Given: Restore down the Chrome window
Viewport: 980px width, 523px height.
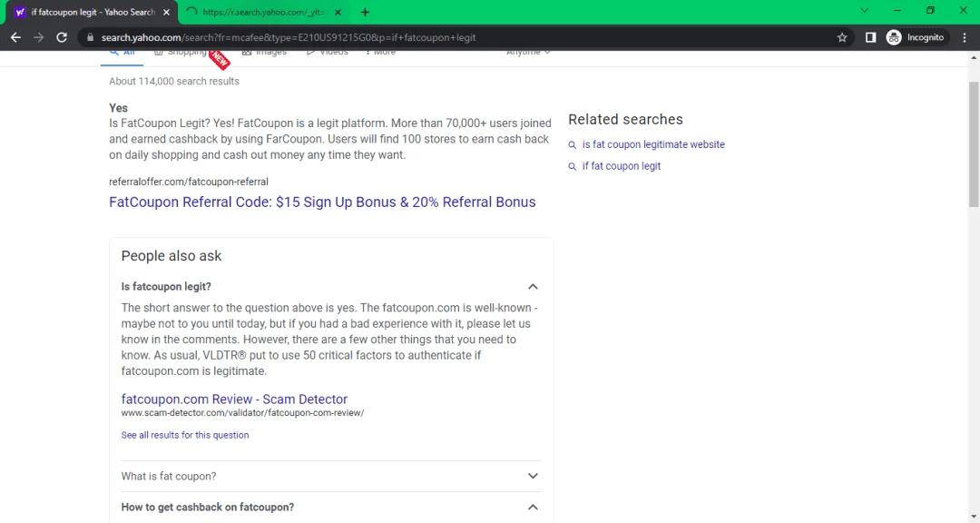Looking at the screenshot, I should pyautogui.click(x=930, y=11).
